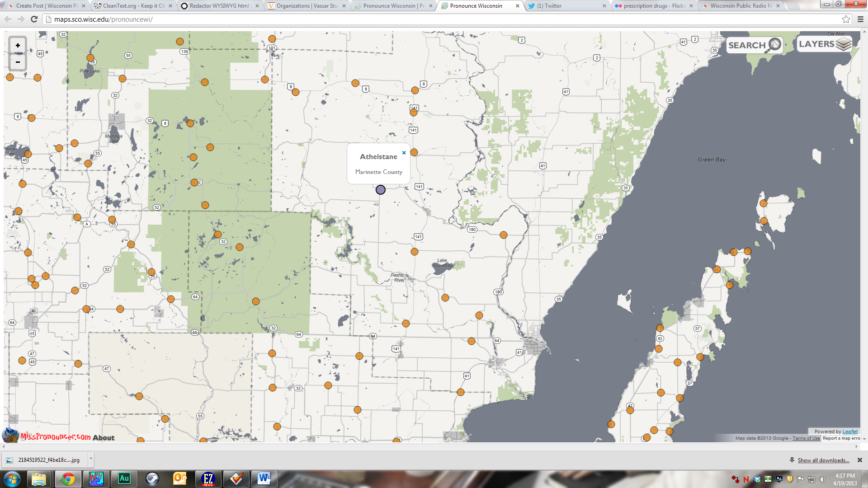Image resolution: width=868 pixels, height=488 pixels.
Task: Click the map zoom in plus button
Action: [18, 46]
